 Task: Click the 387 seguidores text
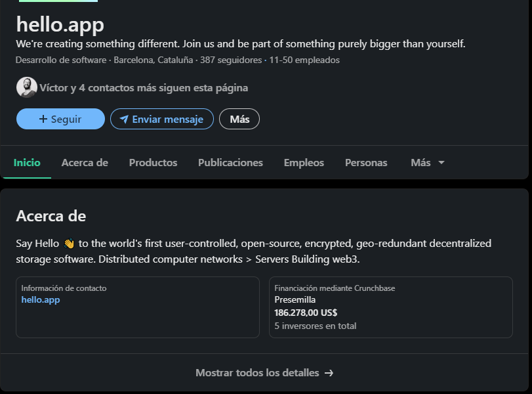click(231, 60)
